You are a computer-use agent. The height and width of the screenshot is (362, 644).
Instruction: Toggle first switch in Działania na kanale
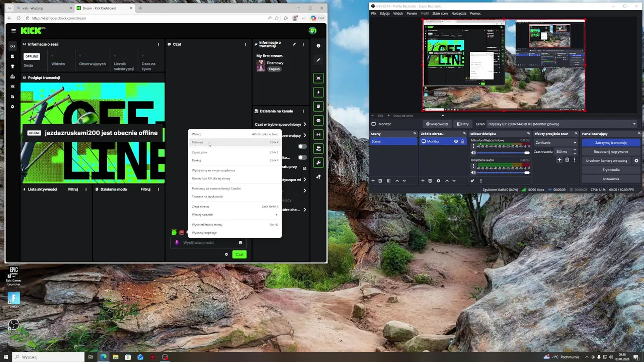pyautogui.click(x=302, y=146)
